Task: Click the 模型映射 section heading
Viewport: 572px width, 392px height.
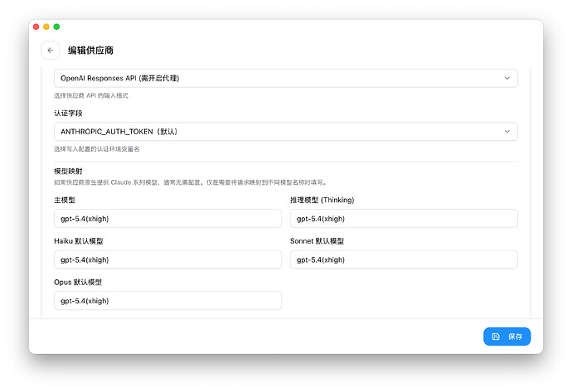Action: [68, 171]
